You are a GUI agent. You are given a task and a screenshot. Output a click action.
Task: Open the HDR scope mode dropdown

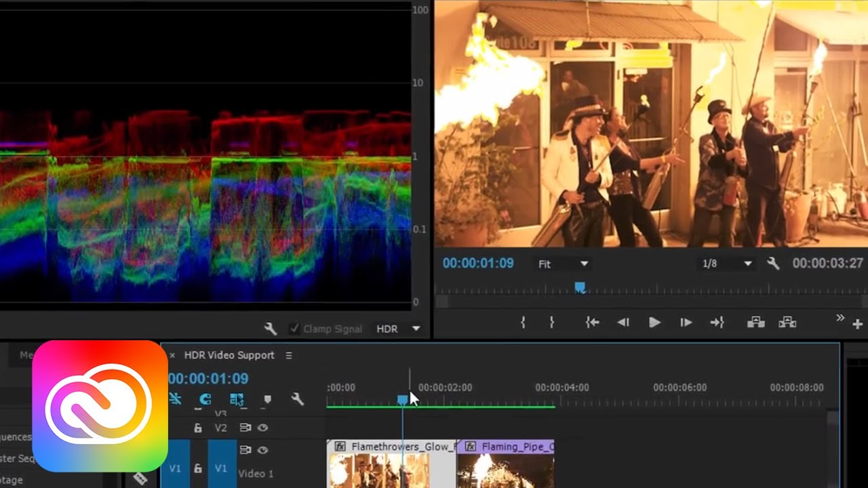click(398, 329)
